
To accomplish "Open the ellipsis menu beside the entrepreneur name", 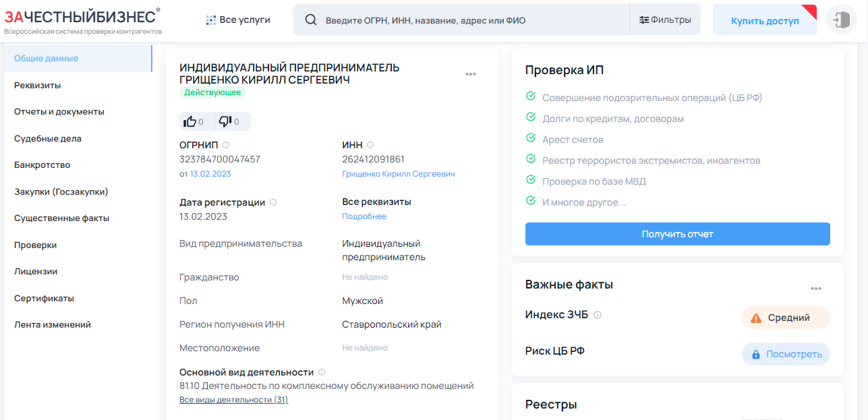I will click(471, 74).
